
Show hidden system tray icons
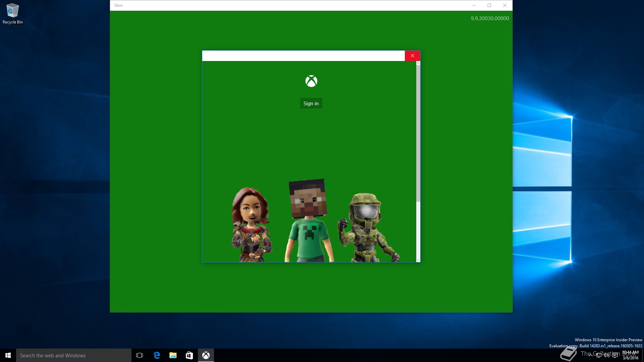(590, 355)
